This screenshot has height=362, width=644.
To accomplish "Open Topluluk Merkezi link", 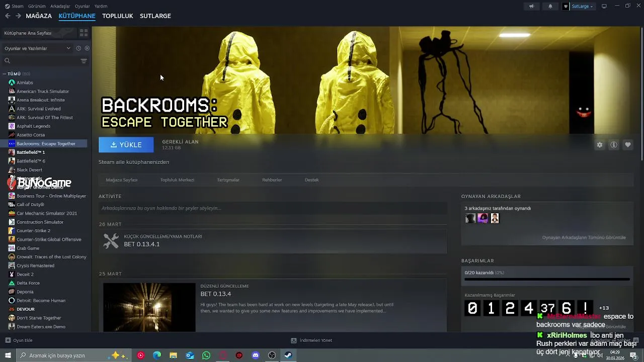I will (177, 180).
